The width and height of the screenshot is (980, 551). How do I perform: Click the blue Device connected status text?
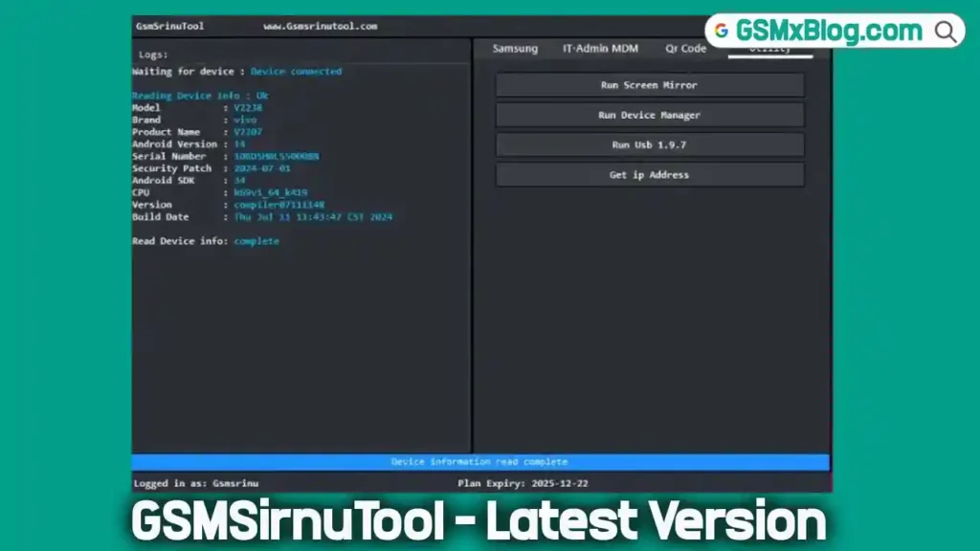click(x=297, y=71)
